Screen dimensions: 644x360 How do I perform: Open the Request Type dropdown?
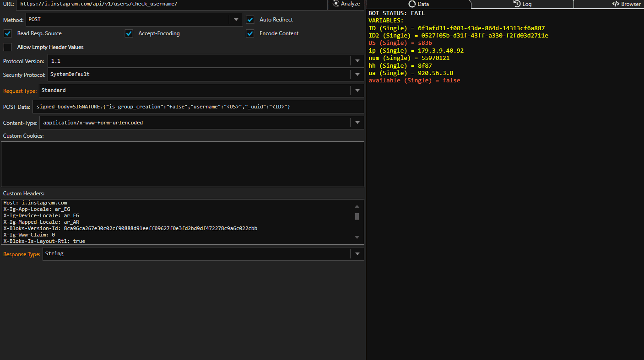pyautogui.click(x=357, y=91)
